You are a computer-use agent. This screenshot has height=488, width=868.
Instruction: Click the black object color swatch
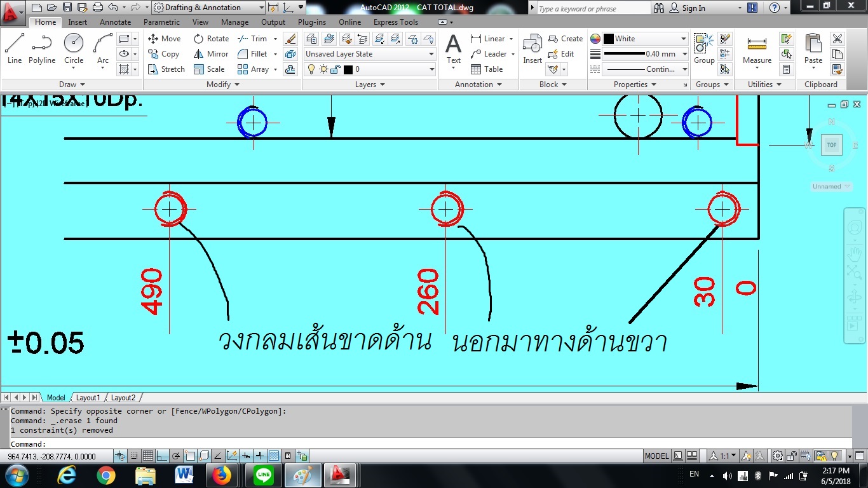click(x=608, y=39)
